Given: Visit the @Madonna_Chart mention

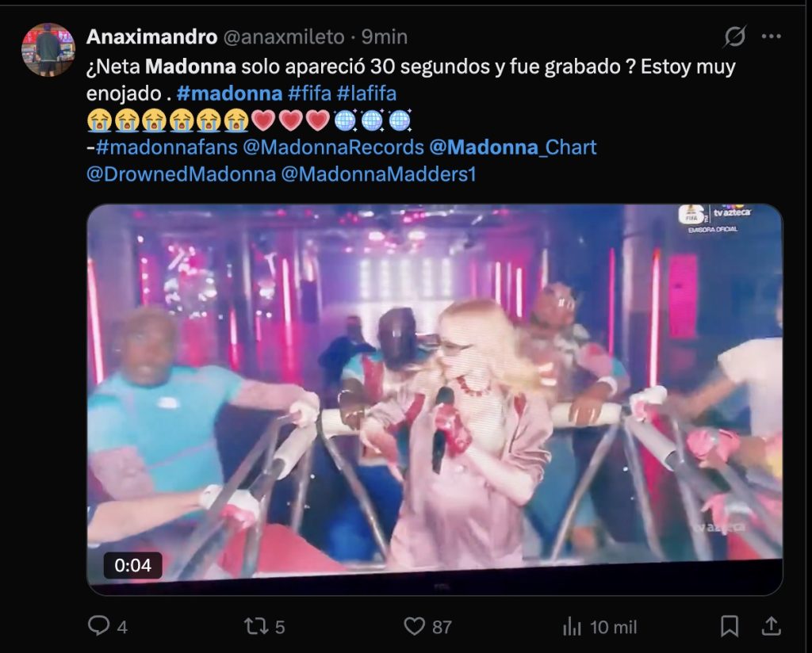Looking at the screenshot, I should [513, 147].
